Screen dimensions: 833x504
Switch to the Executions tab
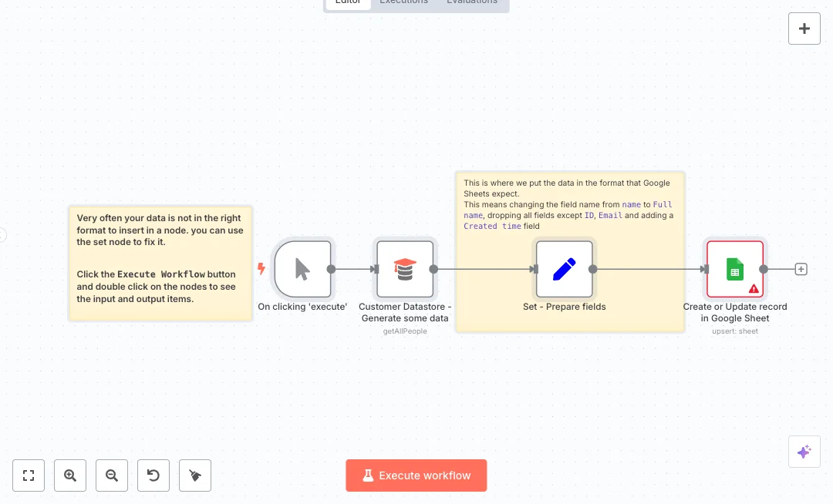(403, 2)
